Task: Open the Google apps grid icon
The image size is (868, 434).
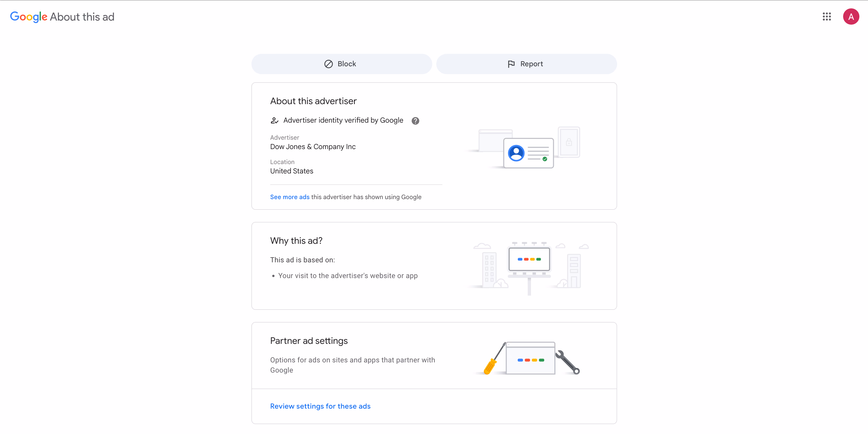Action: point(827,17)
